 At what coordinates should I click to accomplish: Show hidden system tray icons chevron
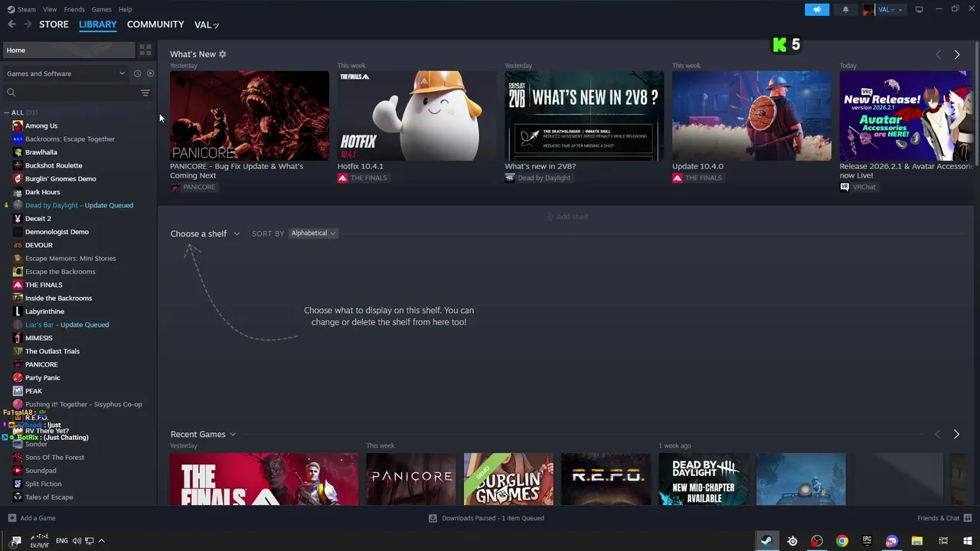[x=101, y=541]
